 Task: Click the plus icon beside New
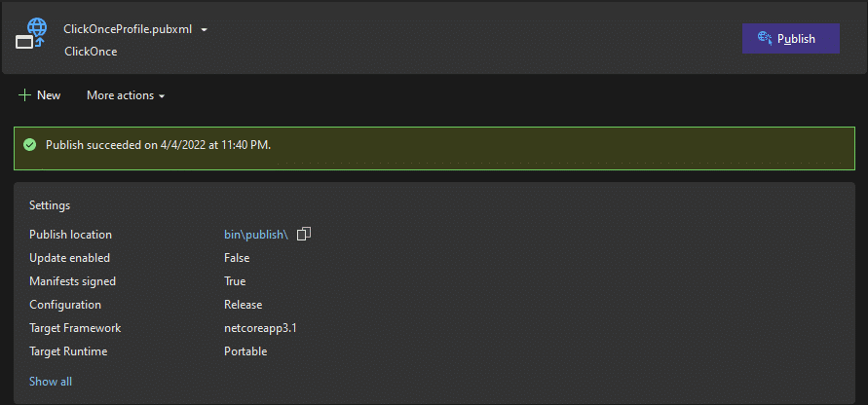[x=24, y=95]
